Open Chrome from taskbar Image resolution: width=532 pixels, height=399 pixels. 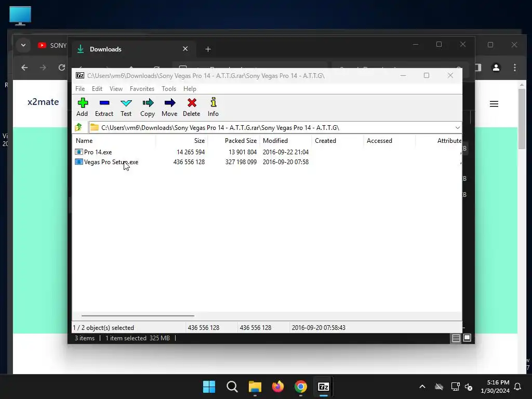click(x=301, y=387)
